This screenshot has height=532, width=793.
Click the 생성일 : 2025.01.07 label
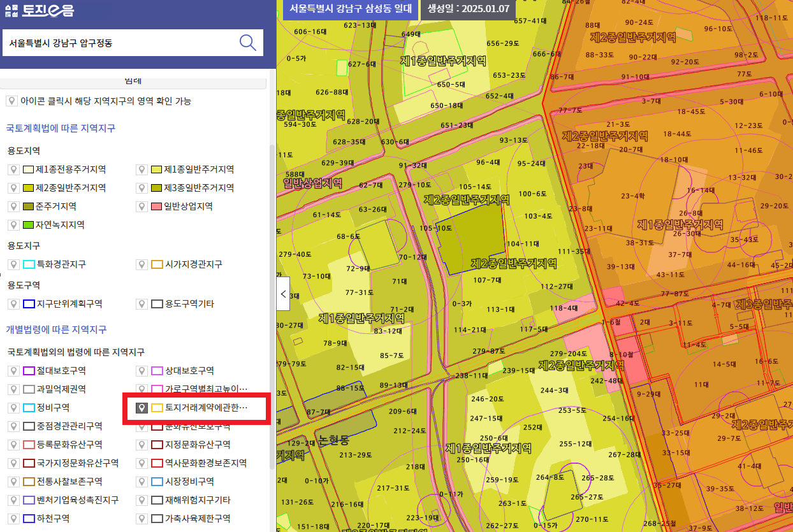469,10
